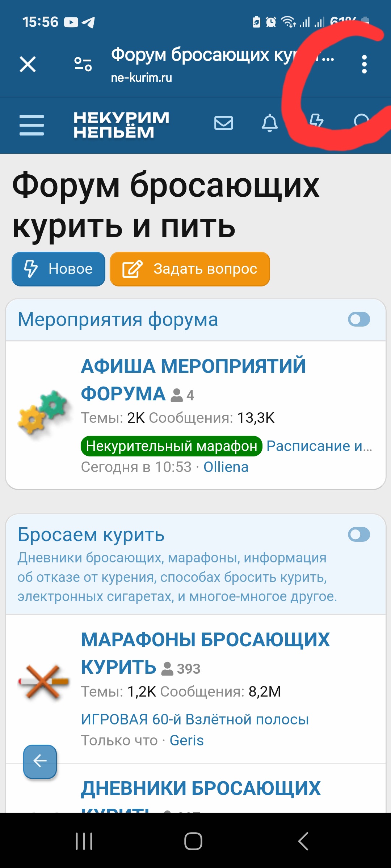Tap Android home button
This screenshot has height=868, width=391.
point(193,841)
